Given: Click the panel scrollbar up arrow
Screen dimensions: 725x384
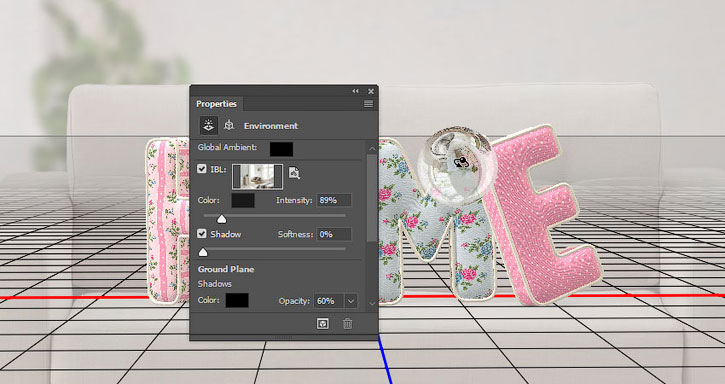Looking at the screenshot, I should [x=372, y=149].
